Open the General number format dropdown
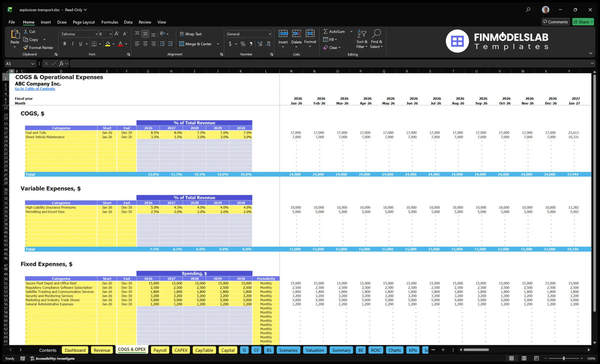 point(269,34)
